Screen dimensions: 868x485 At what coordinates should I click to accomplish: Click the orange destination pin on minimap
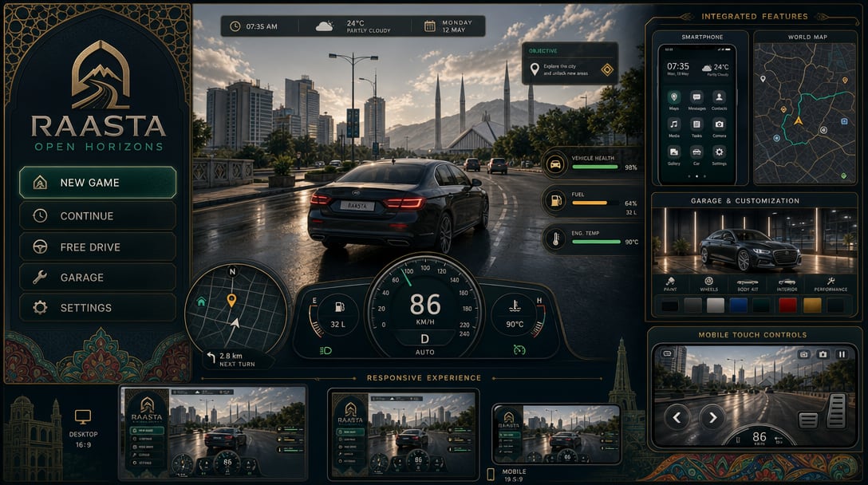click(x=231, y=300)
